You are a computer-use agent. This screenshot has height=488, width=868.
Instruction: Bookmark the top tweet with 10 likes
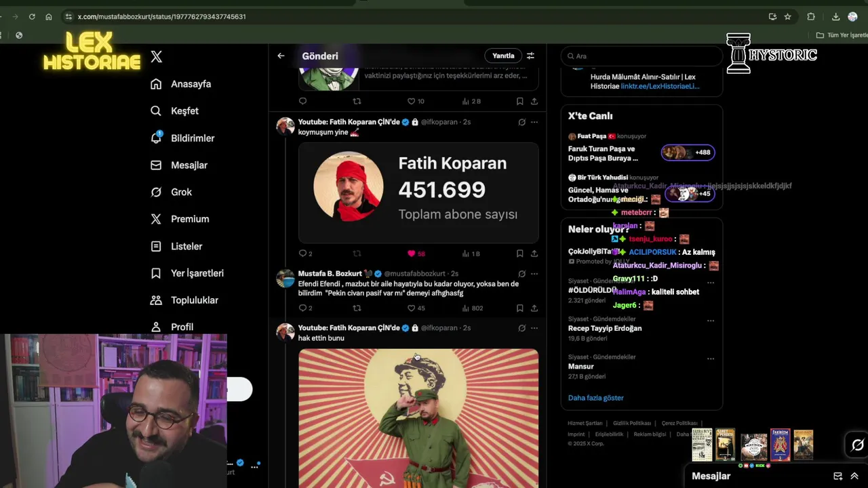(x=519, y=101)
